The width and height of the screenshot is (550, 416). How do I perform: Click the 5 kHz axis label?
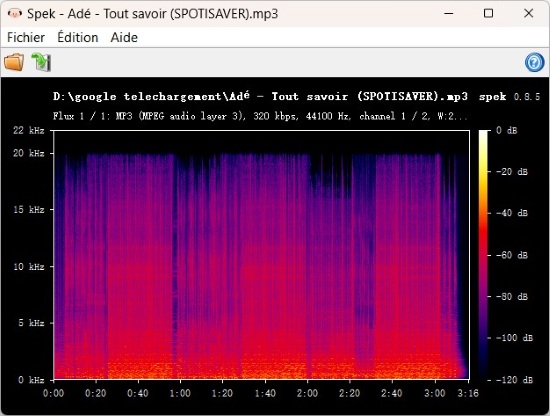(x=31, y=323)
